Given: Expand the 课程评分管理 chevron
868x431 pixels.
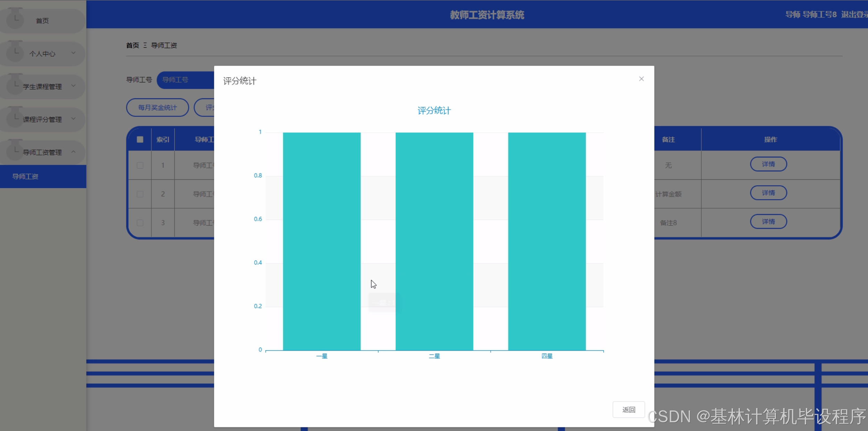Looking at the screenshot, I should coord(73,119).
